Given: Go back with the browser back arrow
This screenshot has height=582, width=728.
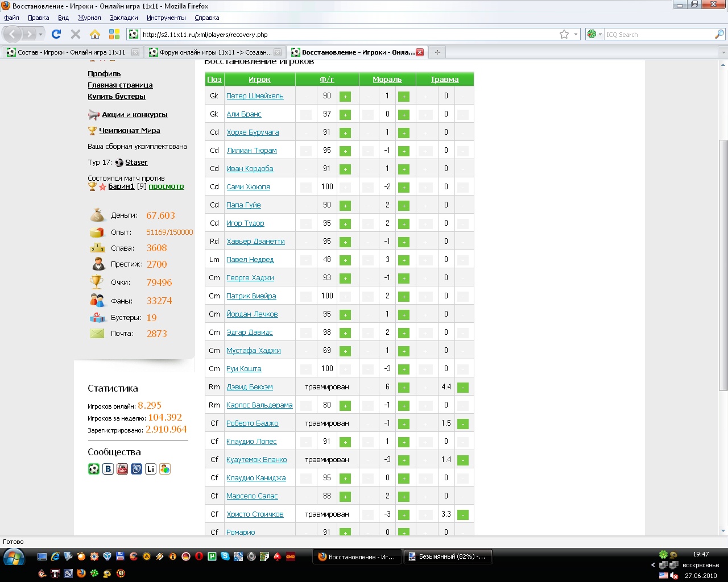Looking at the screenshot, I should tap(13, 34).
